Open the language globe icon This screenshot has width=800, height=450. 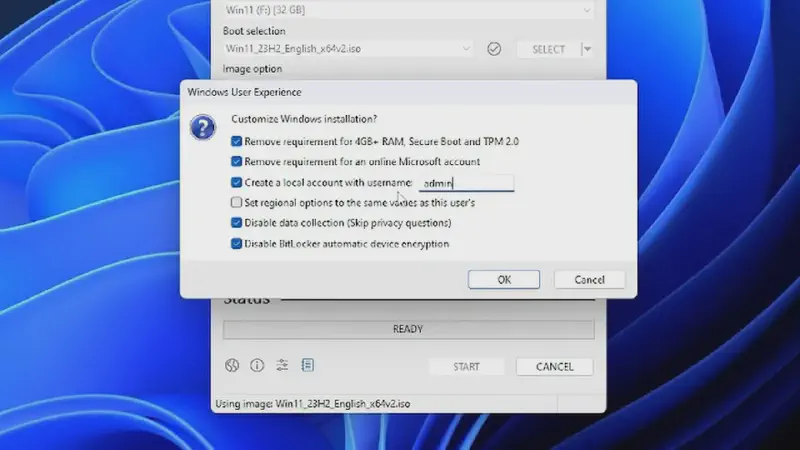(x=232, y=366)
